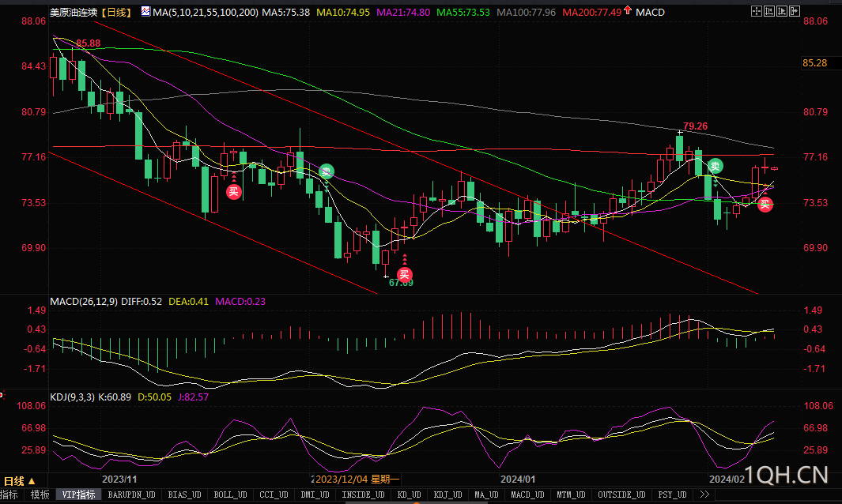This screenshot has height=504, width=842.
Task: Select the KD_UD indicator tab
Action: 410,495
